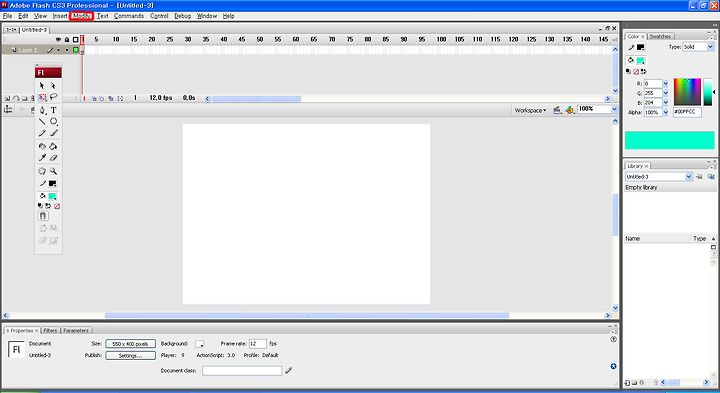Switch to the Swatches tab
720x393 pixels.
click(660, 36)
